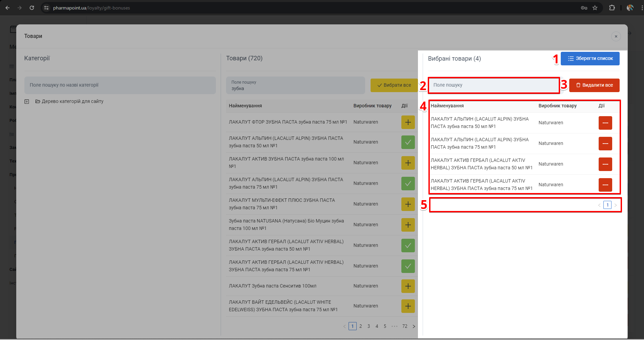Focus the category name search field

coord(120,85)
